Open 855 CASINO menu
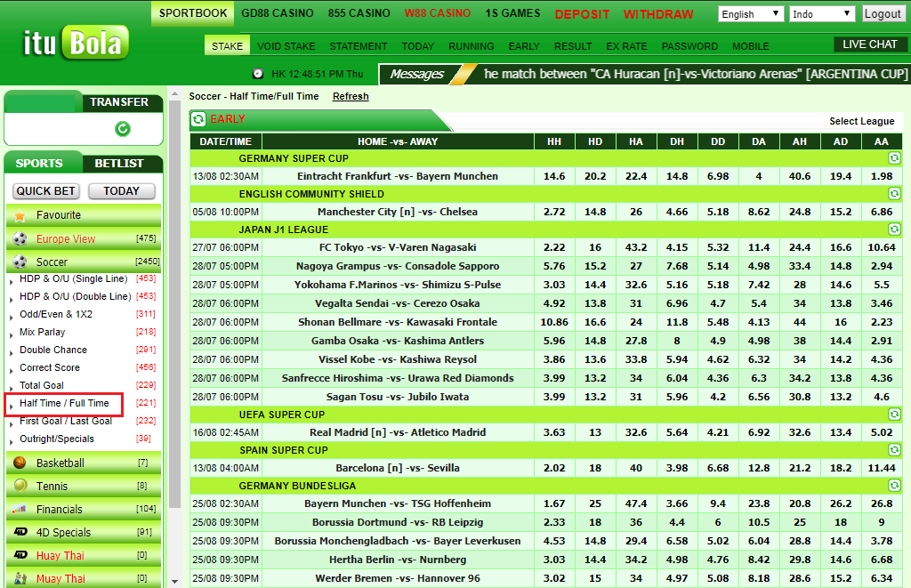Viewport: 911px width, 588px height. coord(359,12)
